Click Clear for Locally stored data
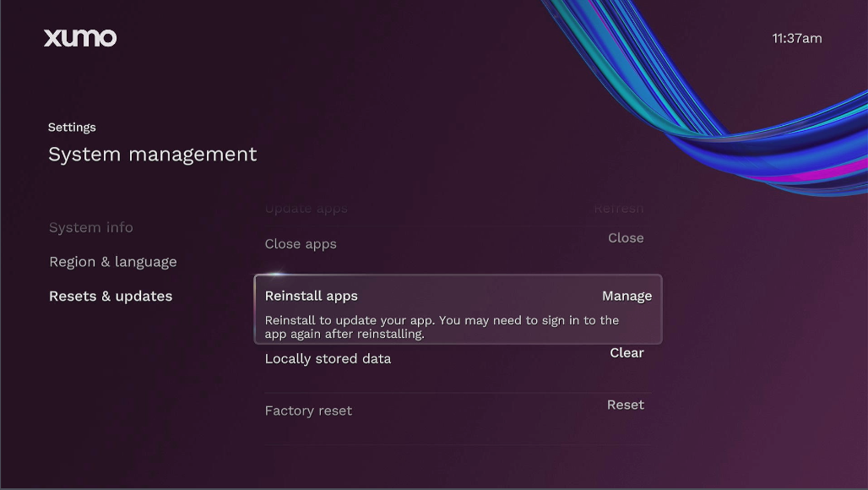The image size is (868, 490). [627, 352]
